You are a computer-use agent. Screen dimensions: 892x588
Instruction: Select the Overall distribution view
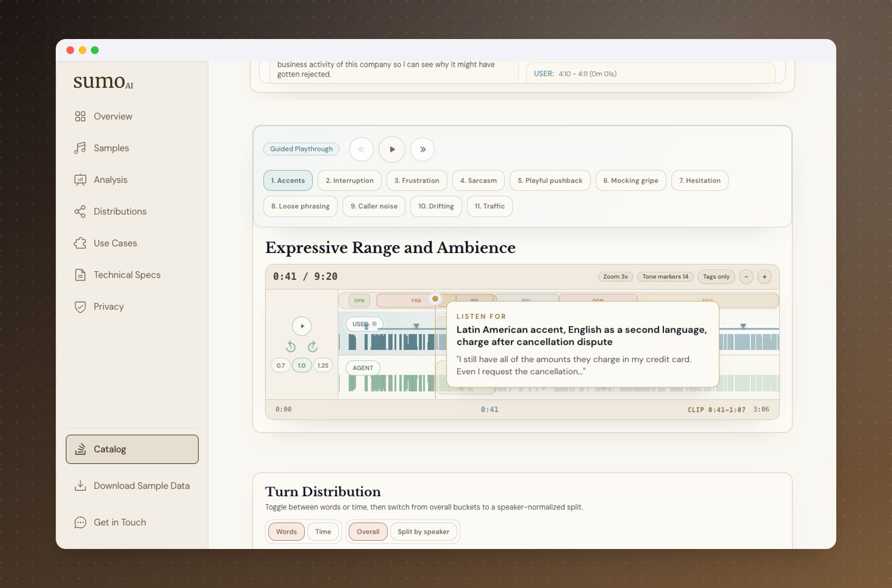point(368,532)
